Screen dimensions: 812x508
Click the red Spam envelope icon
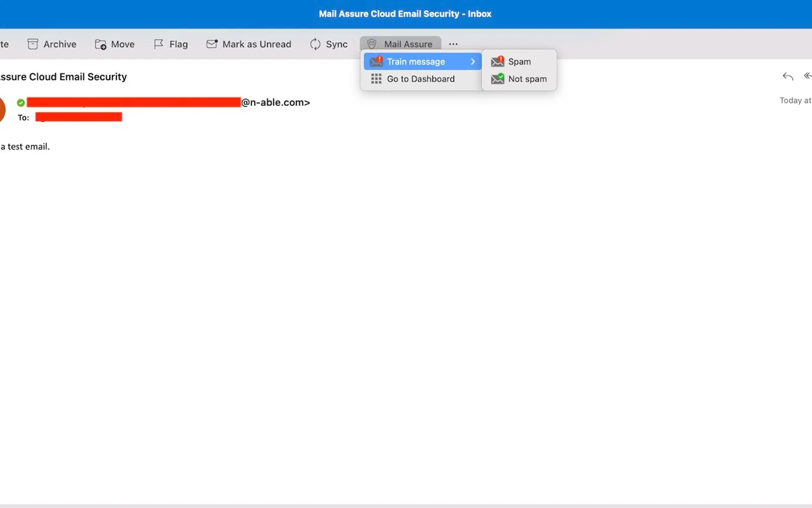point(497,61)
